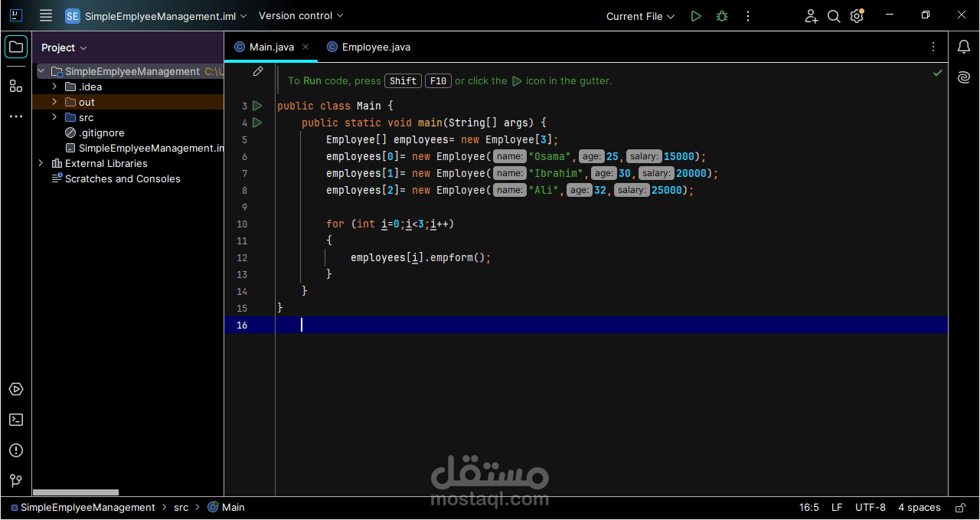Run the current file
Viewport: 980px width, 520px height.
pyautogui.click(x=696, y=16)
